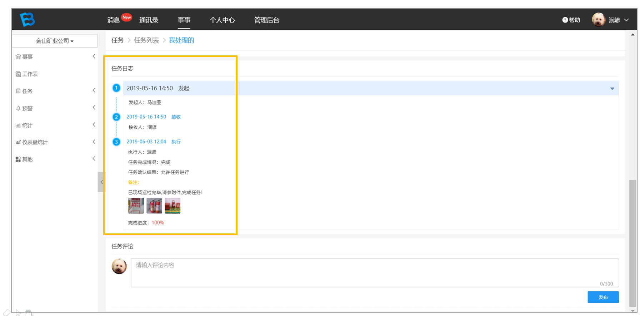Click timeline step 1 circle marker
644x316 pixels.
coord(116,88)
